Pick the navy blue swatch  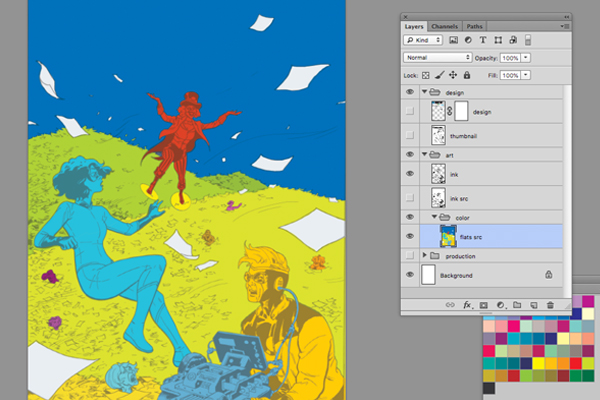[x=527, y=363]
